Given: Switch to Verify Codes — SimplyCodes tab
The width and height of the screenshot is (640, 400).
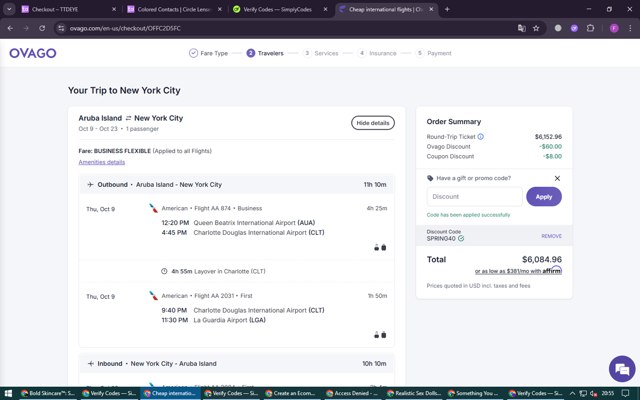Looking at the screenshot, I should click(280, 9).
